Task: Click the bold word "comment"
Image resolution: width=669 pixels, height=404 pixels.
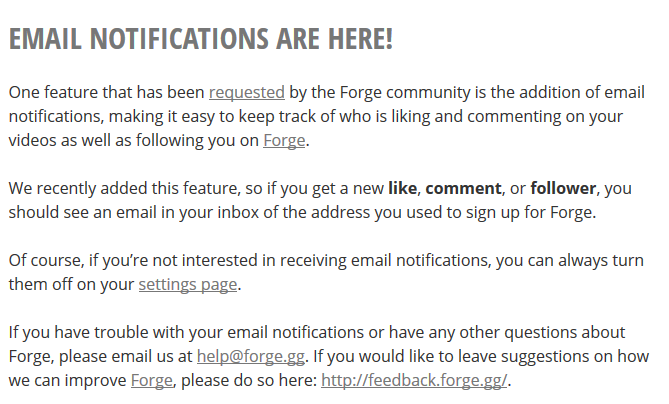Action: [463, 188]
